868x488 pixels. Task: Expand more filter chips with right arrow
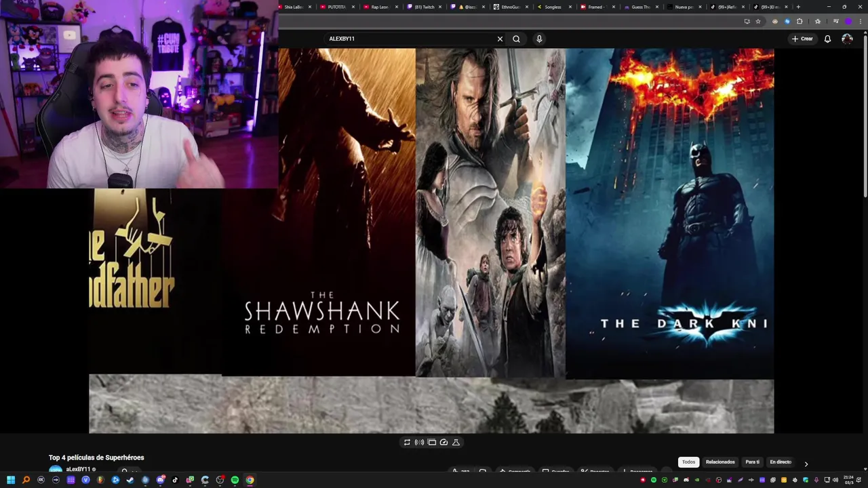[x=806, y=464]
